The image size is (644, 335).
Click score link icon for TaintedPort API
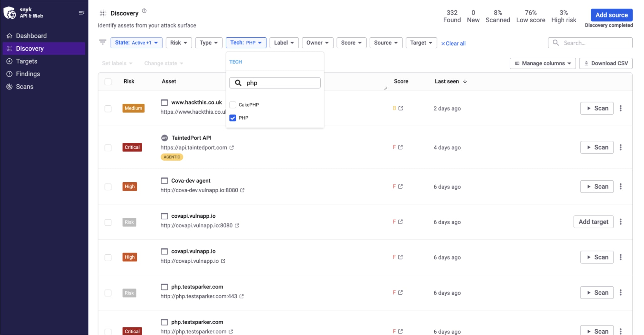coord(400,147)
